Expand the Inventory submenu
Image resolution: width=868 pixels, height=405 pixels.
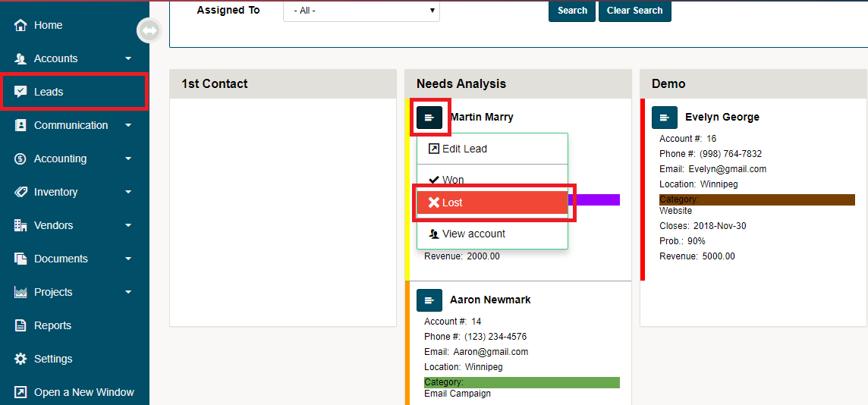coord(128,192)
